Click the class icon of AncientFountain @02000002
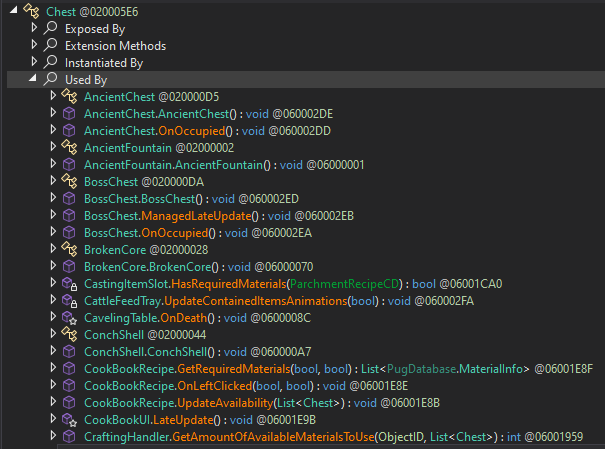605x449 pixels. (69, 147)
